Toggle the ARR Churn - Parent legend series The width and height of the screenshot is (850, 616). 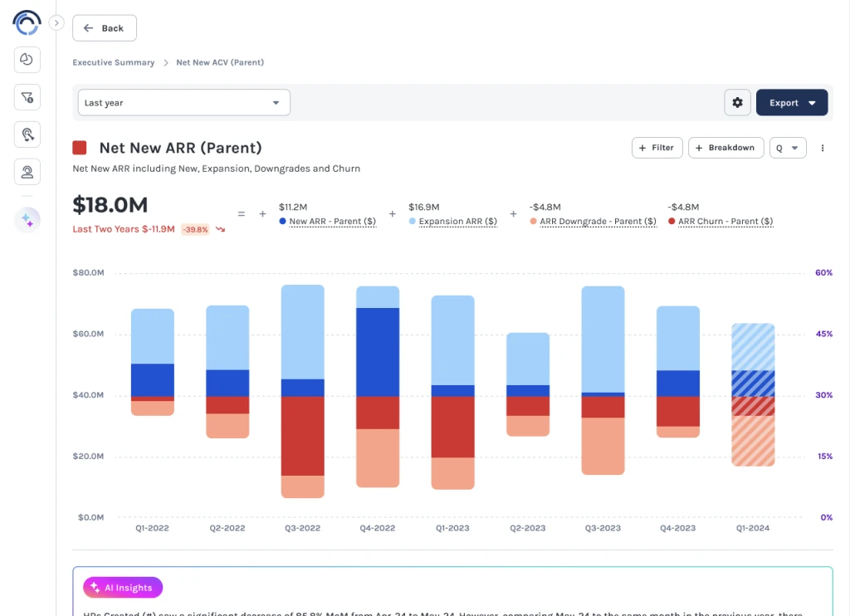725,222
